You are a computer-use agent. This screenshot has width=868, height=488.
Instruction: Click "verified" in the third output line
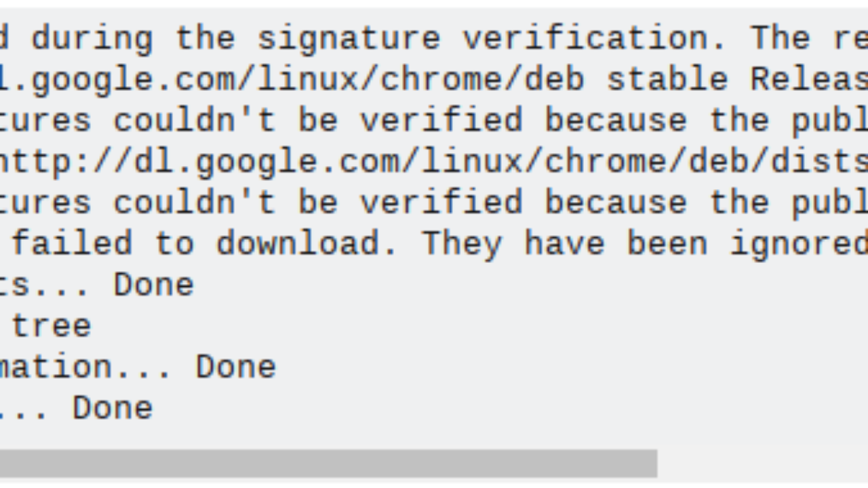[x=441, y=121]
